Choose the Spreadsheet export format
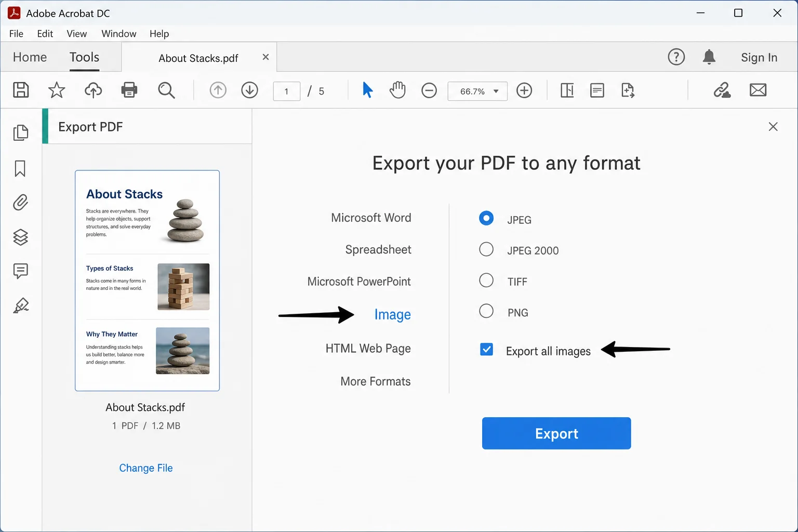 tap(378, 250)
